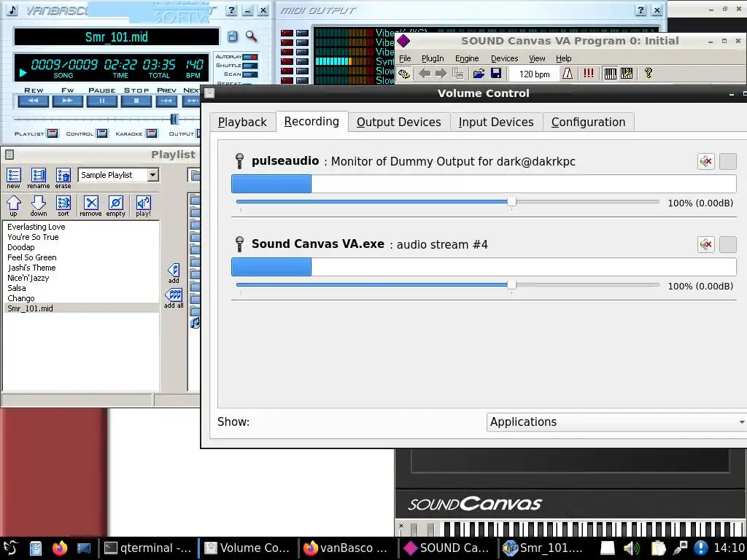The image size is (747, 560).
Task: Open qterminal from the taskbar
Action: (x=147, y=548)
